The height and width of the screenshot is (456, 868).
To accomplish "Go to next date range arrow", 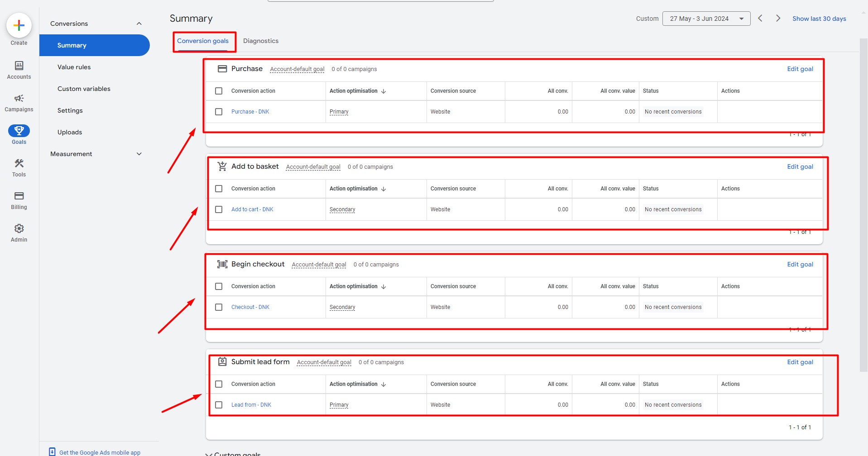I will [x=778, y=19].
